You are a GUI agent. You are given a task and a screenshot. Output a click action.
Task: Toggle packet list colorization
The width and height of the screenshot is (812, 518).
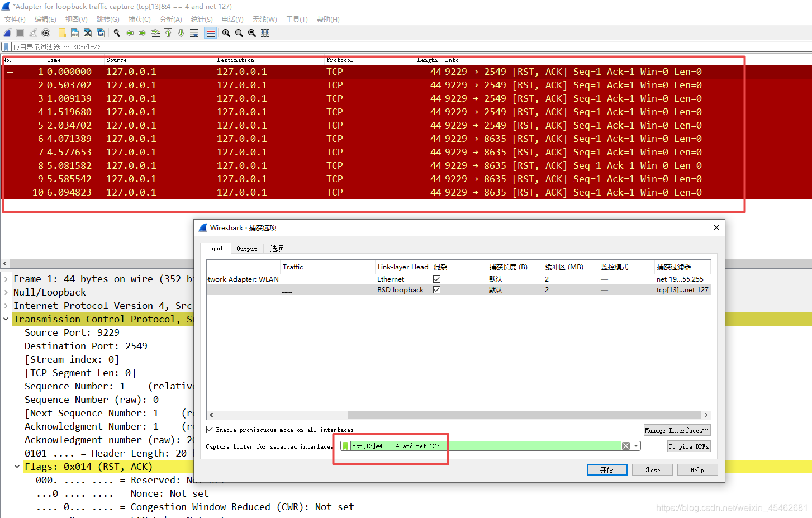pos(210,33)
